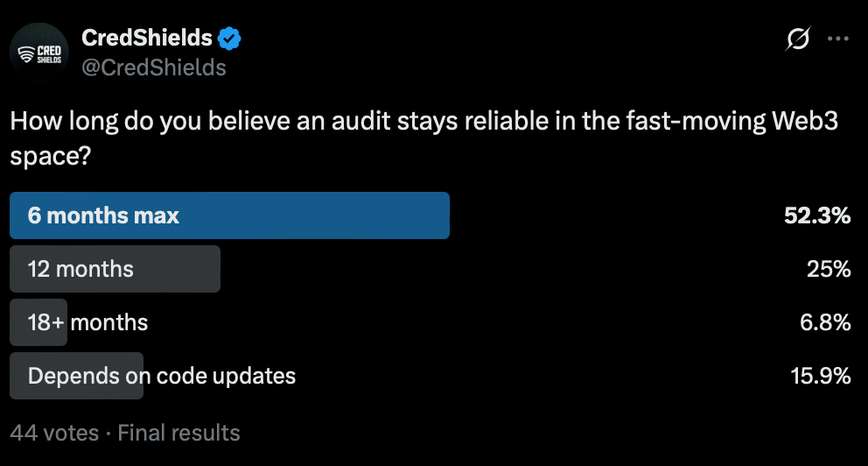
Task: Click the CredShields profile avatar
Action: click(x=40, y=52)
